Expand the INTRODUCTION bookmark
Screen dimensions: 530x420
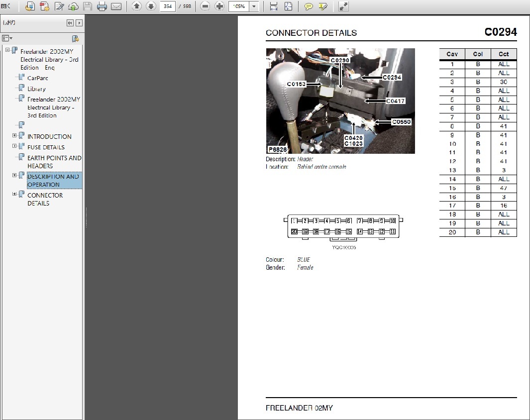14,135
